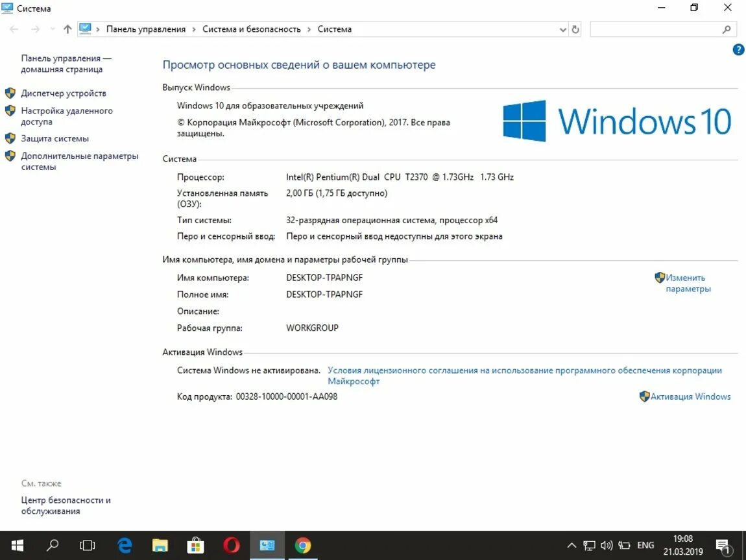Screen dimensions: 746x560
Task: Click shield icon beside Защита системы
Action: pos(10,138)
